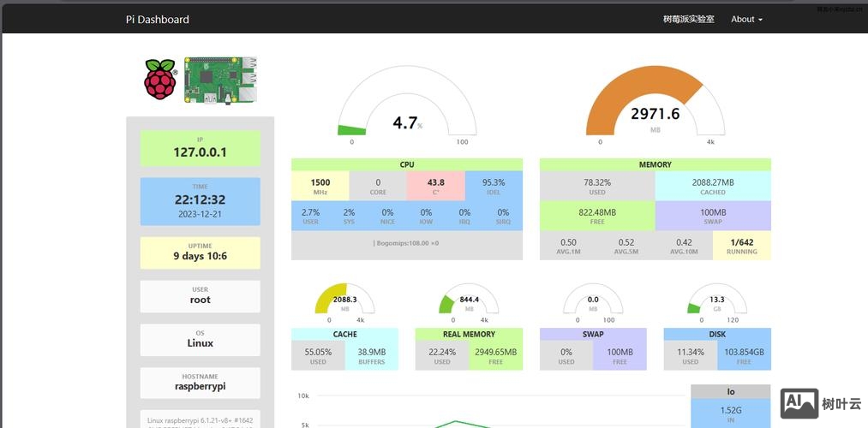868x428 pixels.
Task: Click the 1500 MHz frequency cell
Action: (x=320, y=186)
